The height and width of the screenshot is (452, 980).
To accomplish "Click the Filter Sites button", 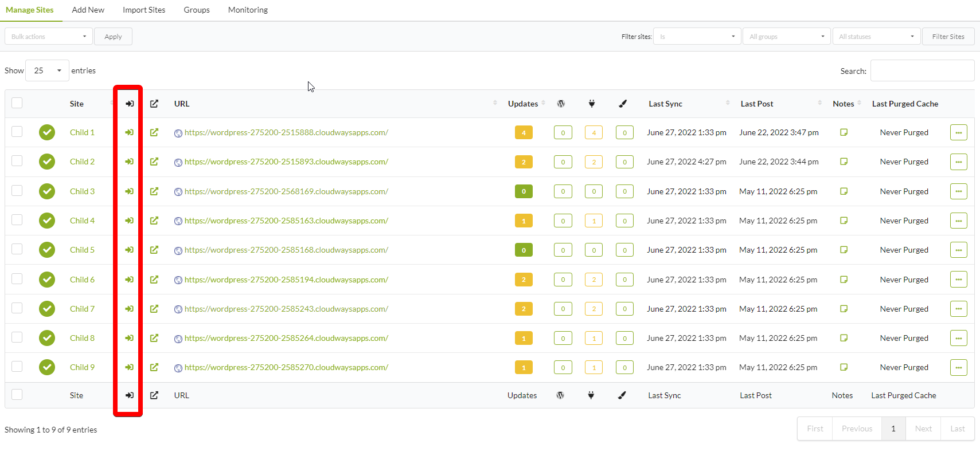I will 948,37.
